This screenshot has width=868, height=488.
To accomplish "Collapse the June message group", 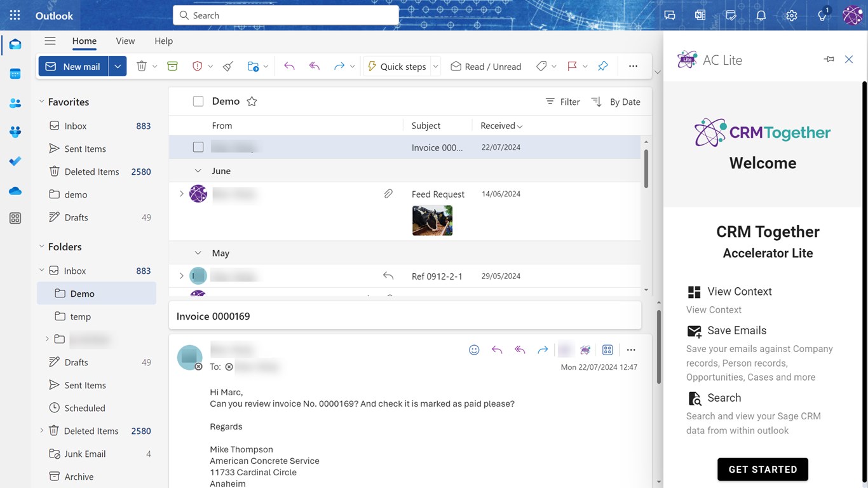I will pyautogui.click(x=198, y=171).
